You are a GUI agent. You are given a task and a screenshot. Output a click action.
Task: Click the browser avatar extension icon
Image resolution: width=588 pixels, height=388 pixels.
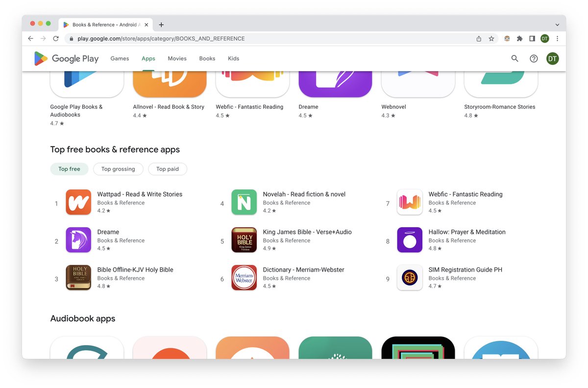pos(507,38)
